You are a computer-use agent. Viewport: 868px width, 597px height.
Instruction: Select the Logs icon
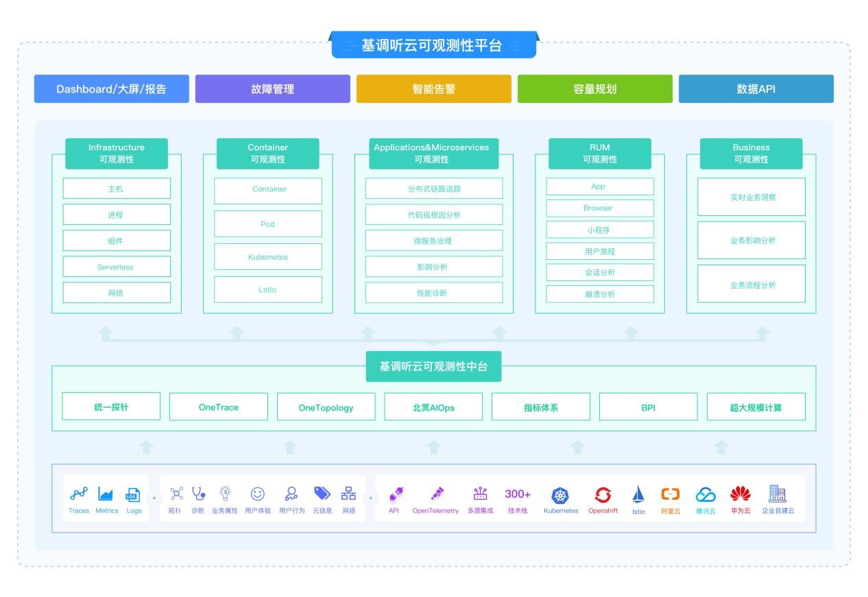click(x=133, y=495)
